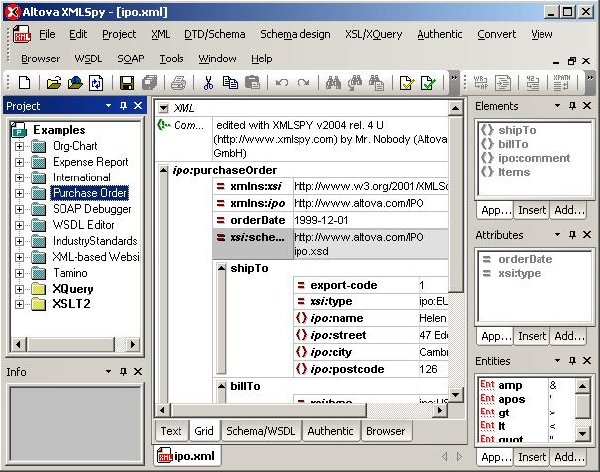Undo the last action with the Undo arrow
The width and height of the screenshot is (600, 472).
[282, 82]
